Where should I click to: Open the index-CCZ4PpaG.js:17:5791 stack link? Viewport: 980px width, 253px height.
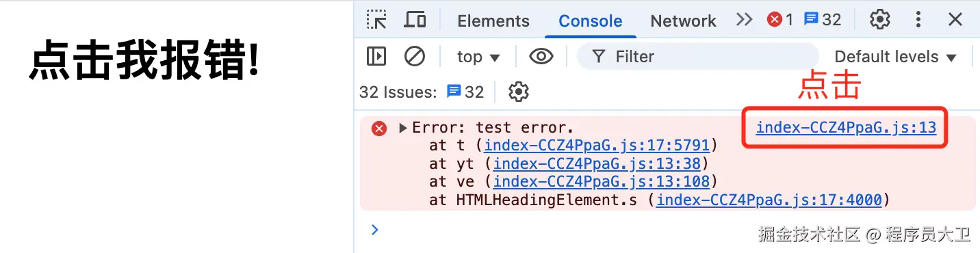point(597,146)
